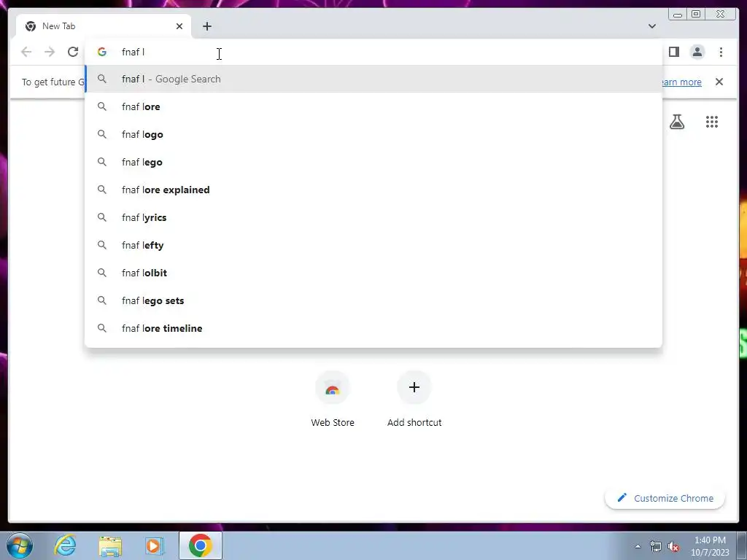
Task: Select 'fnaf lyrics' suggestion
Action: pos(373,217)
